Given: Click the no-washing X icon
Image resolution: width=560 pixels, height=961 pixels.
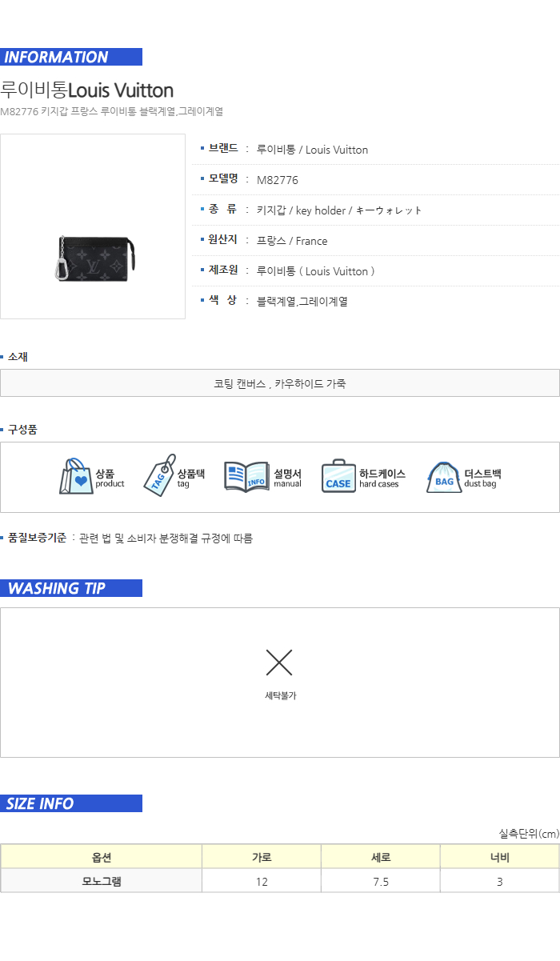Looking at the screenshot, I should pos(279,662).
